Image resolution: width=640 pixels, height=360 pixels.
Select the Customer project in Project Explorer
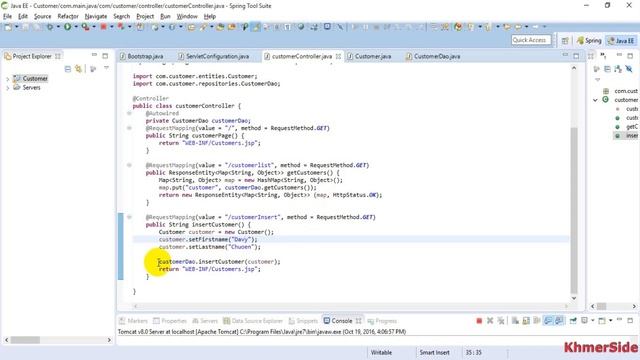click(30, 78)
